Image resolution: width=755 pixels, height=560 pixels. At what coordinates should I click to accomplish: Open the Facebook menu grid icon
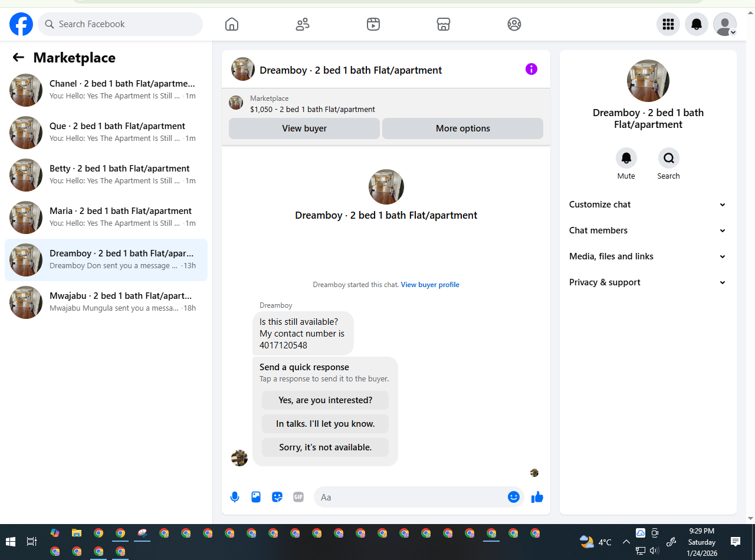click(668, 24)
